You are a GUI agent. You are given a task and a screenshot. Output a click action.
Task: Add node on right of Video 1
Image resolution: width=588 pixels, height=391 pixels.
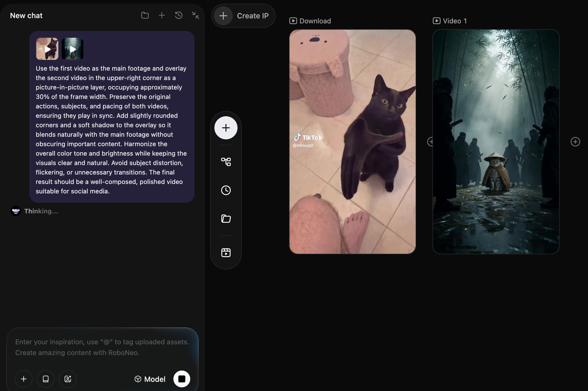575,142
